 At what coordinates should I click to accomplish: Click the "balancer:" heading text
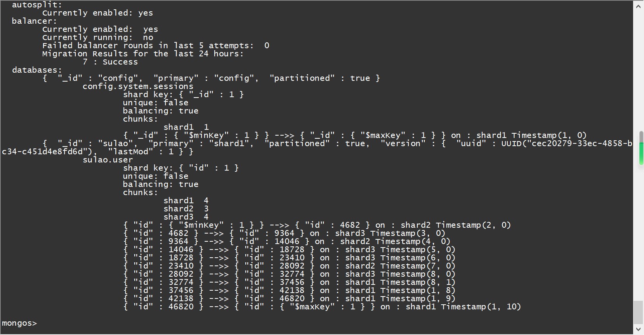(x=35, y=21)
